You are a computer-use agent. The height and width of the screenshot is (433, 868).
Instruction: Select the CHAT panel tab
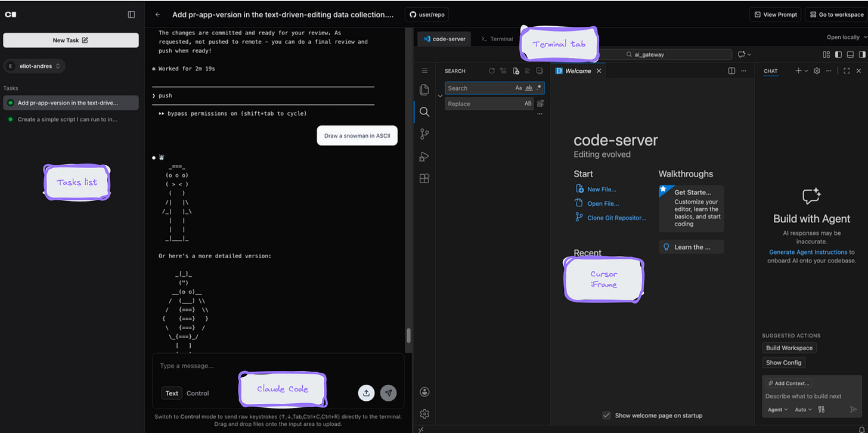(x=771, y=71)
